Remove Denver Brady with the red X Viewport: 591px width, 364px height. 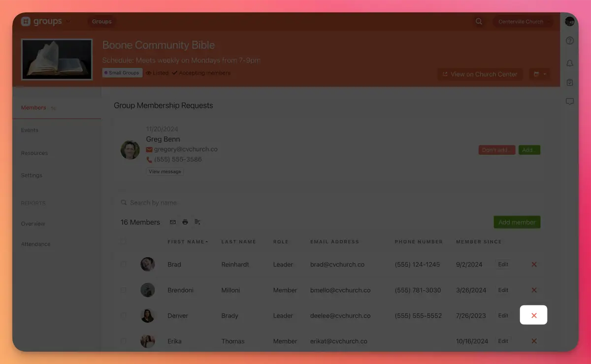534,315
